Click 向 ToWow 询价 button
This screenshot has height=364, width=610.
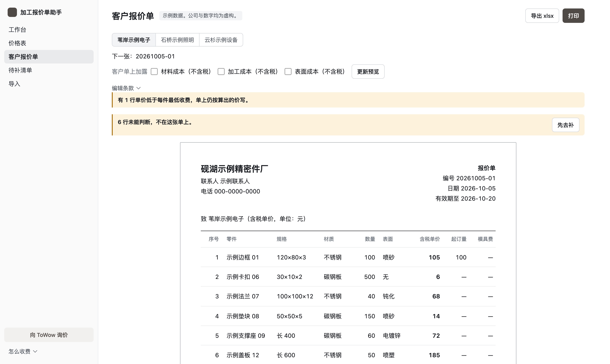pyautogui.click(x=49, y=335)
